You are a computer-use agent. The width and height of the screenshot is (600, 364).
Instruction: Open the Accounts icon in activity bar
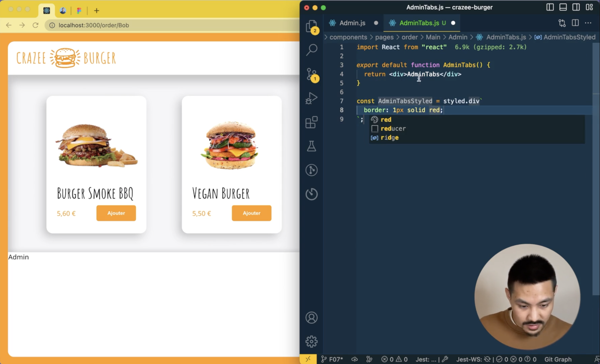pos(311,317)
